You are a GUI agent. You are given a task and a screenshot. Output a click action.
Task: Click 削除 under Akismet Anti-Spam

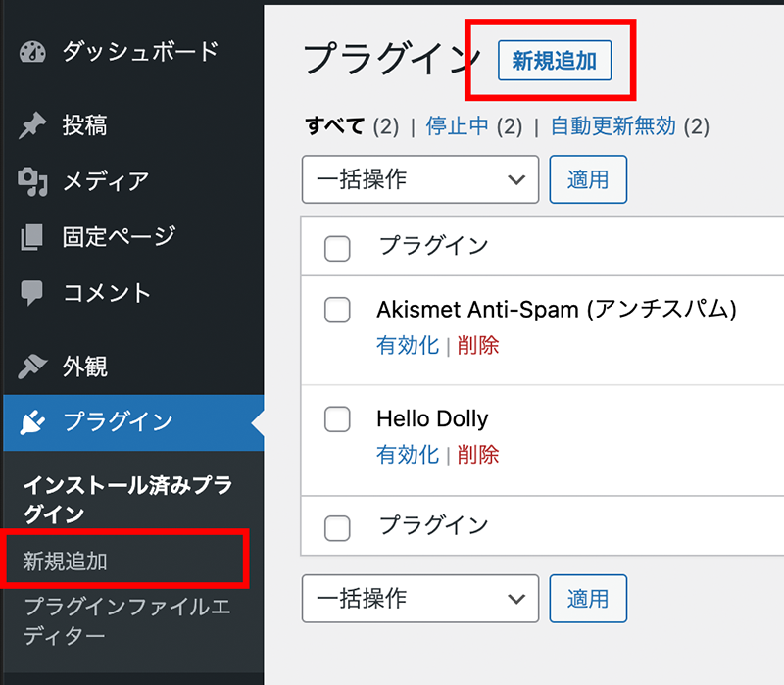pos(478,346)
